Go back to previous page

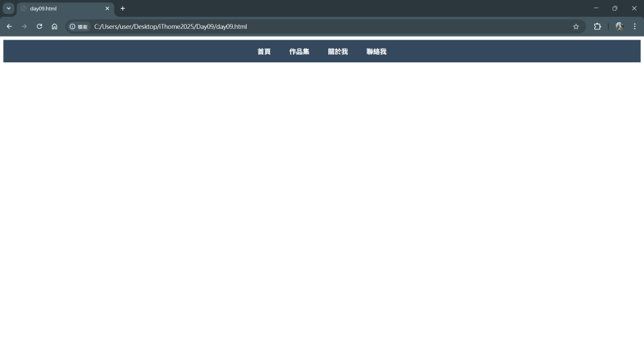(9, 26)
